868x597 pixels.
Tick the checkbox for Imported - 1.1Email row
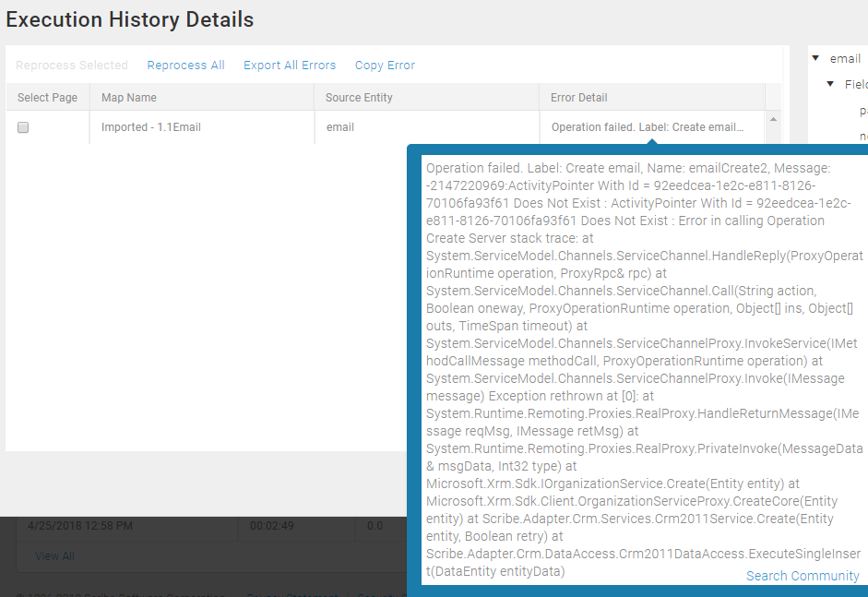pos(24,127)
